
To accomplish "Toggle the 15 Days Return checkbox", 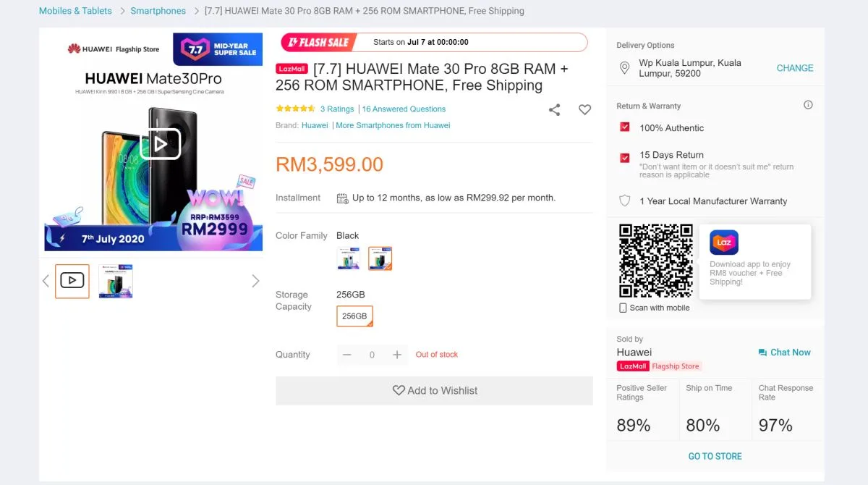I will [x=625, y=158].
